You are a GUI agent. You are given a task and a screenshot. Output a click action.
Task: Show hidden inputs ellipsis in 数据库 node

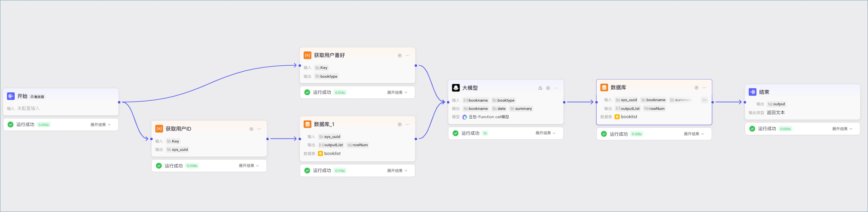point(704,100)
